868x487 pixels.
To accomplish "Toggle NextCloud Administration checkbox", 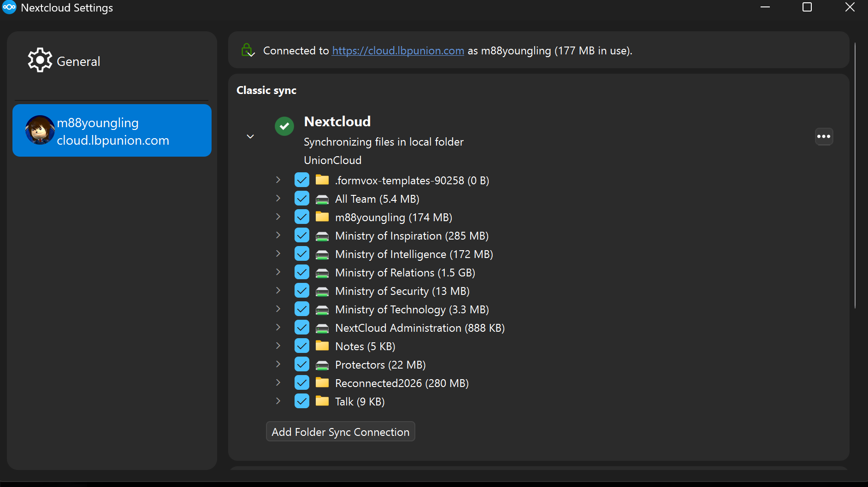I will point(302,327).
